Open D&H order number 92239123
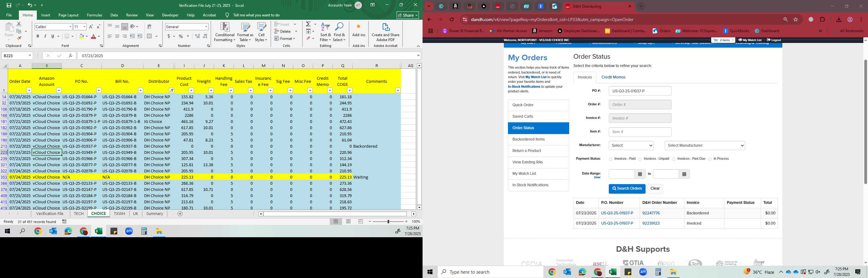The width and height of the screenshot is (868, 278). click(x=651, y=223)
